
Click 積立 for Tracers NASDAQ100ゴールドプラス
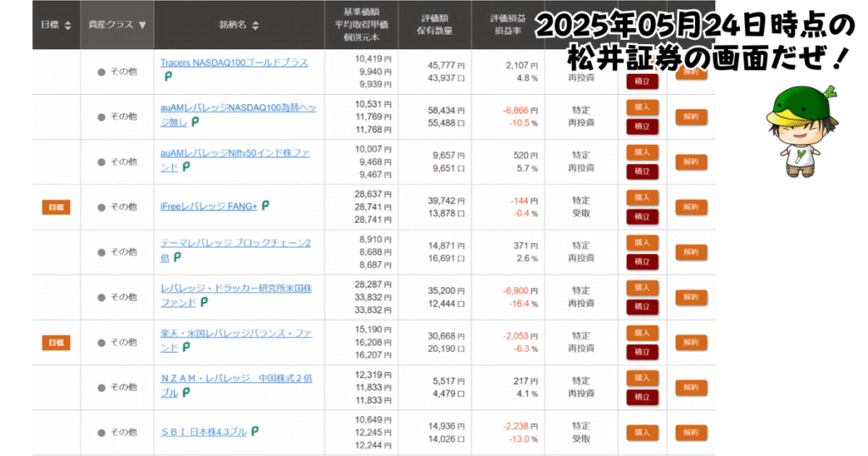click(643, 81)
